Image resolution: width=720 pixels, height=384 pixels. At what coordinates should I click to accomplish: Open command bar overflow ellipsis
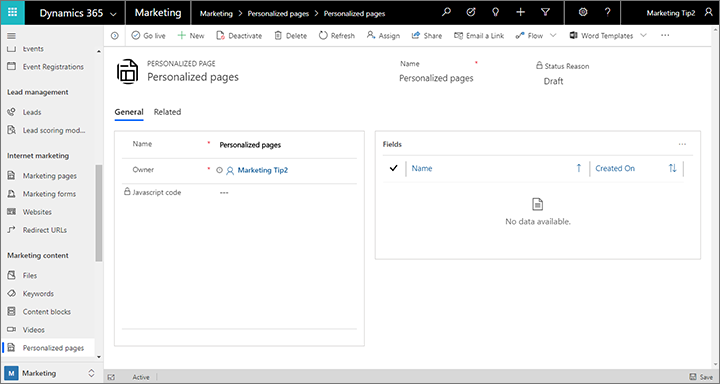pos(665,35)
